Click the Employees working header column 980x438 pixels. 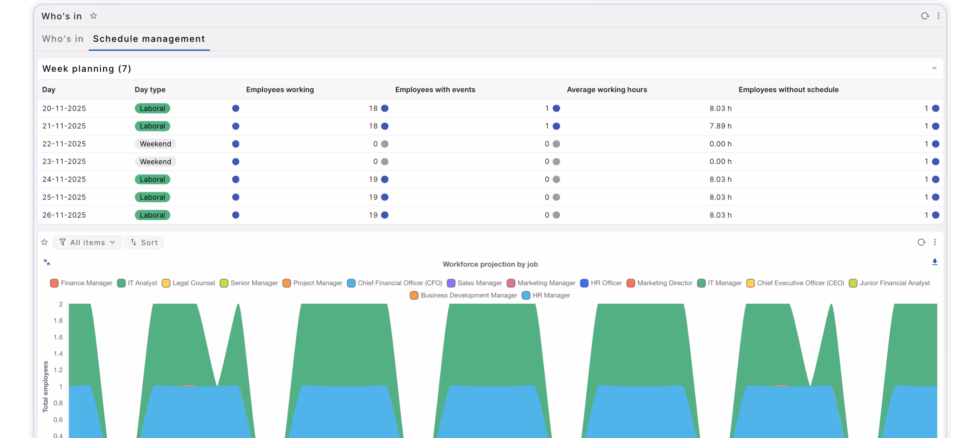[x=280, y=89]
